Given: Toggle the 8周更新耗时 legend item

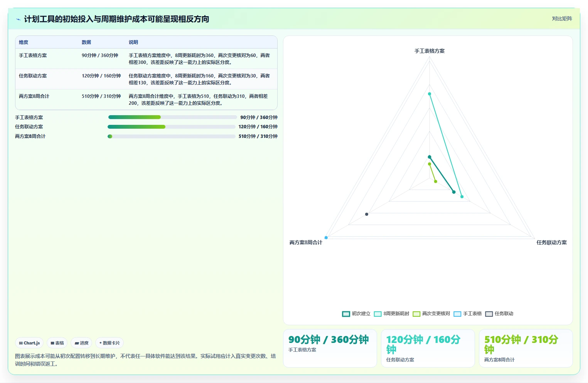Looking at the screenshot, I should tap(391, 314).
